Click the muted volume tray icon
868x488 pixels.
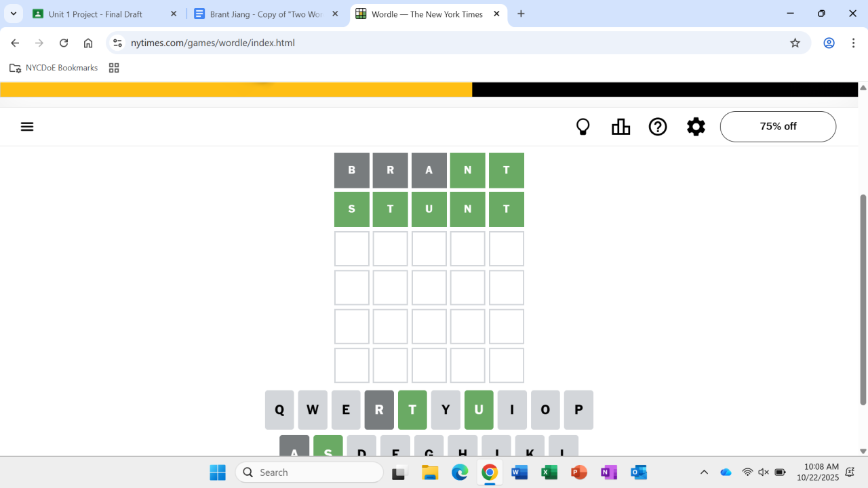point(764,472)
